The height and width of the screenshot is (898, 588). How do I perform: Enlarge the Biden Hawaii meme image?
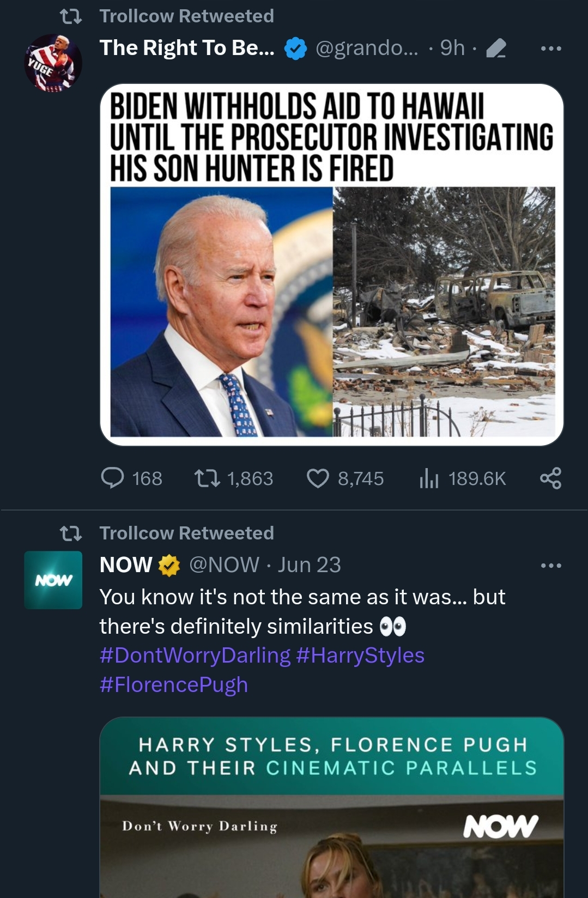click(331, 265)
